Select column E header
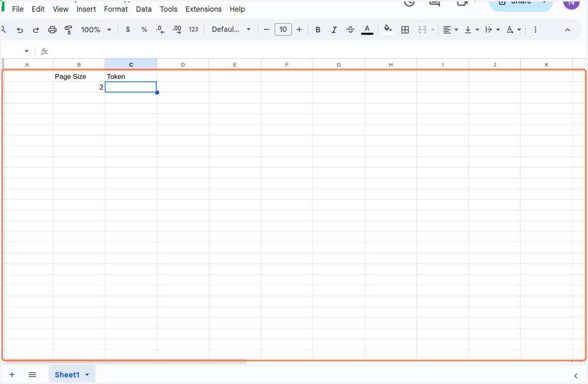The height and width of the screenshot is (384, 588). click(x=235, y=65)
